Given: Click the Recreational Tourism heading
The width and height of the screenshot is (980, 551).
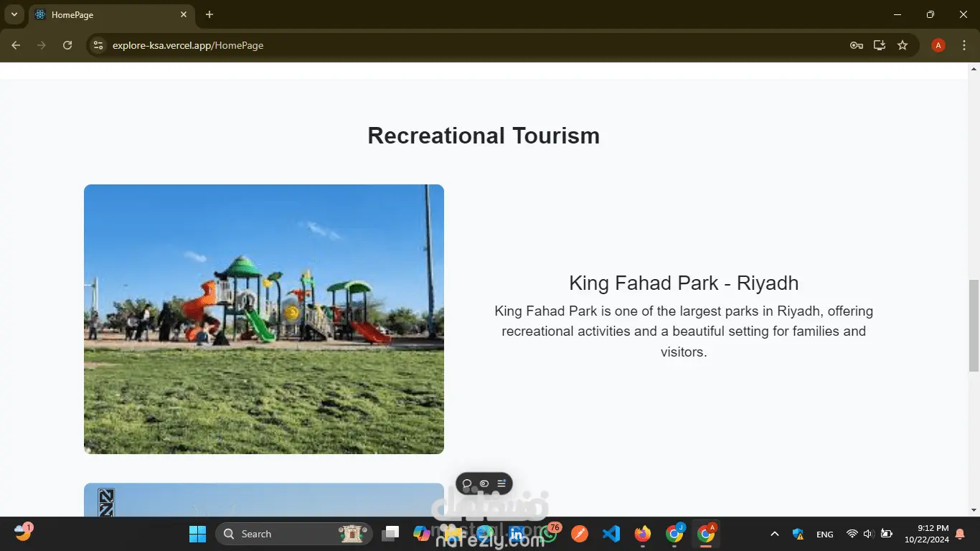Looking at the screenshot, I should tap(484, 136).
